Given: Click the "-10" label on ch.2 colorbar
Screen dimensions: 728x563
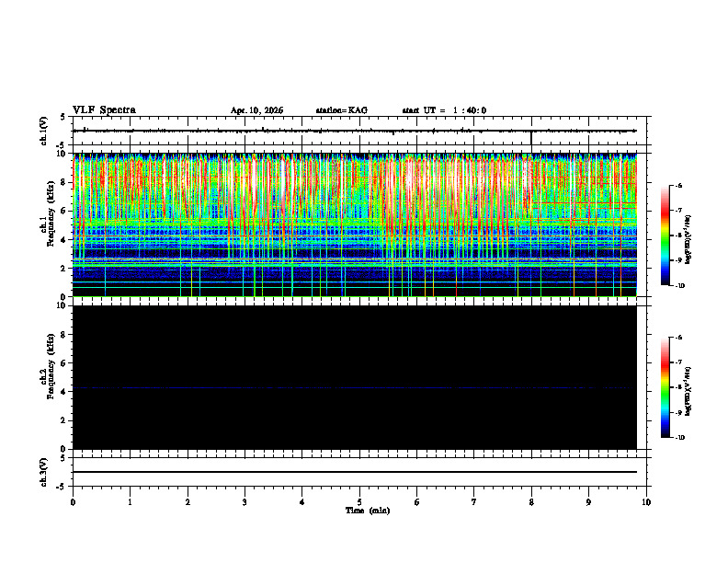Looking at the screenshot, I should [679, 438].
